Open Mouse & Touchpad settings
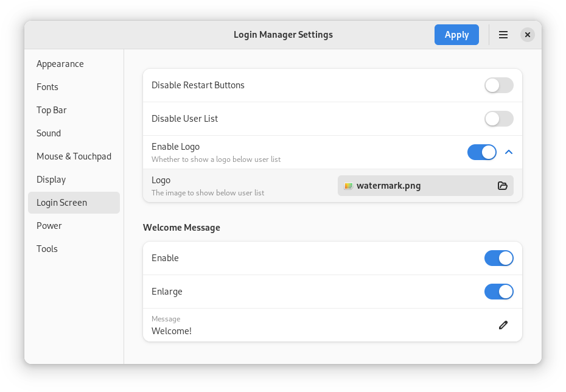This screenshot has width=566, height=392. [74, 156]
